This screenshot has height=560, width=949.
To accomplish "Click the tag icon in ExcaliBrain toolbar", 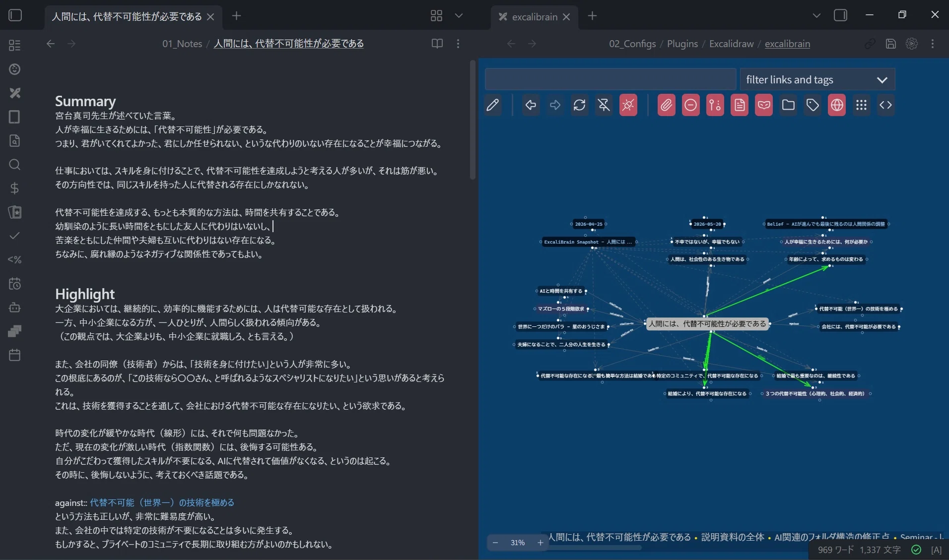I will (x=813, y=105).
